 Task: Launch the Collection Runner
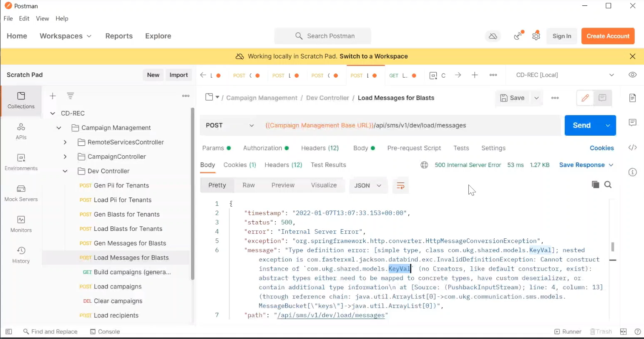568,331
